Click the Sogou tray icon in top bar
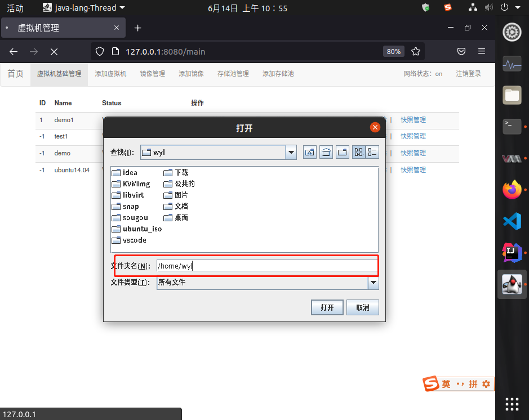Viewport: 529px width, 420px height. 448,7
